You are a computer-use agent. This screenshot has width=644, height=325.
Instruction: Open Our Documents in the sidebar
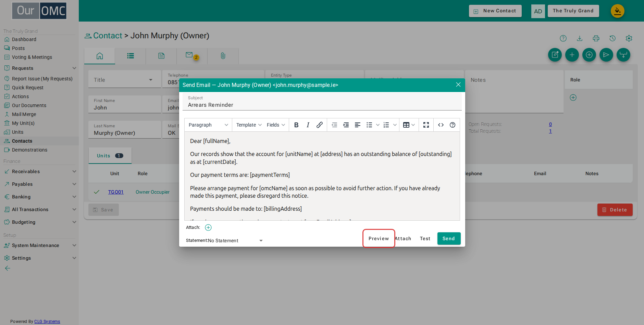[x=29, y=105]
